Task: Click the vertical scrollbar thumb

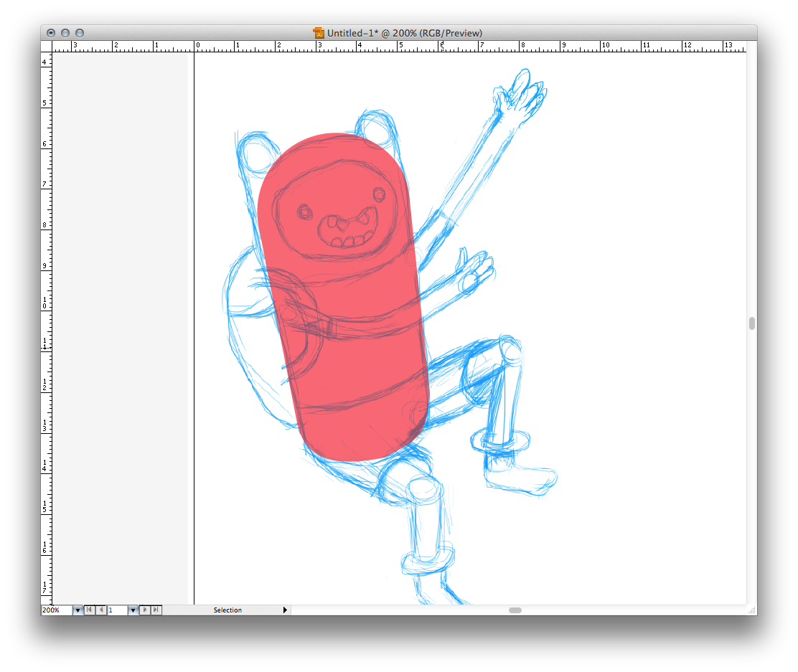Action: [x=751, y=323]
